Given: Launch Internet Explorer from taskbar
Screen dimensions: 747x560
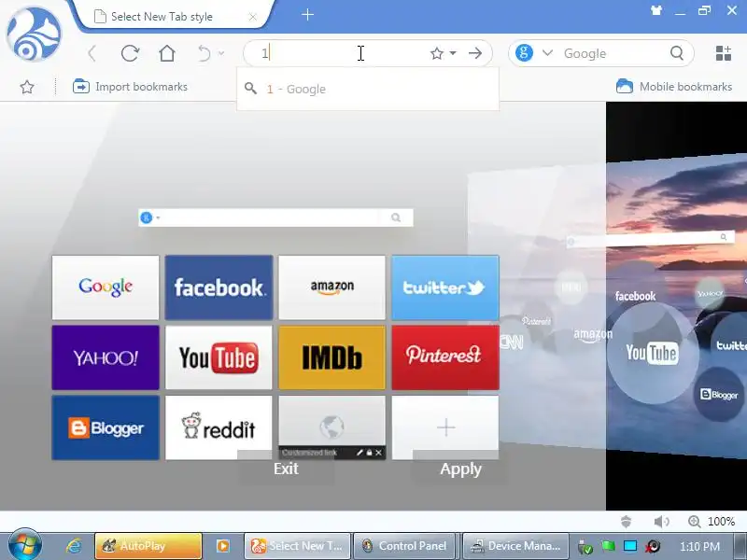Looking at the screenshot, I should point(74,546).
